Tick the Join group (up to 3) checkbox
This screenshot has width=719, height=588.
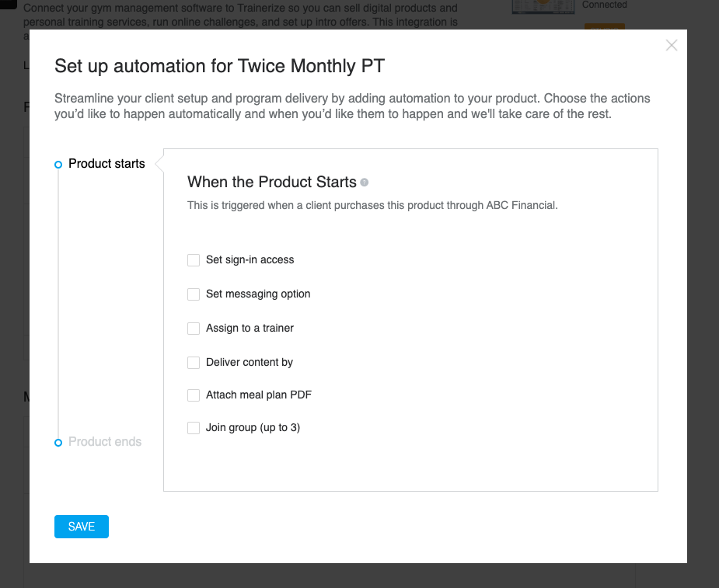click(194, 427)
